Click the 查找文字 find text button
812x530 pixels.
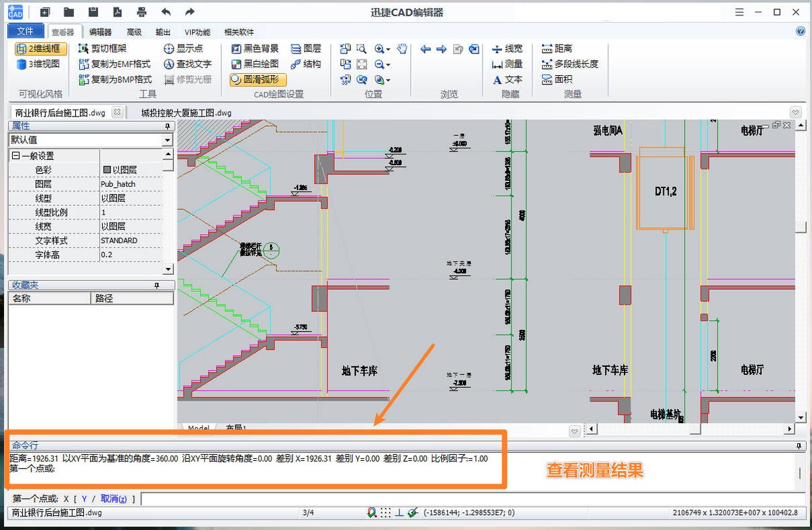(x=188, y=64)
